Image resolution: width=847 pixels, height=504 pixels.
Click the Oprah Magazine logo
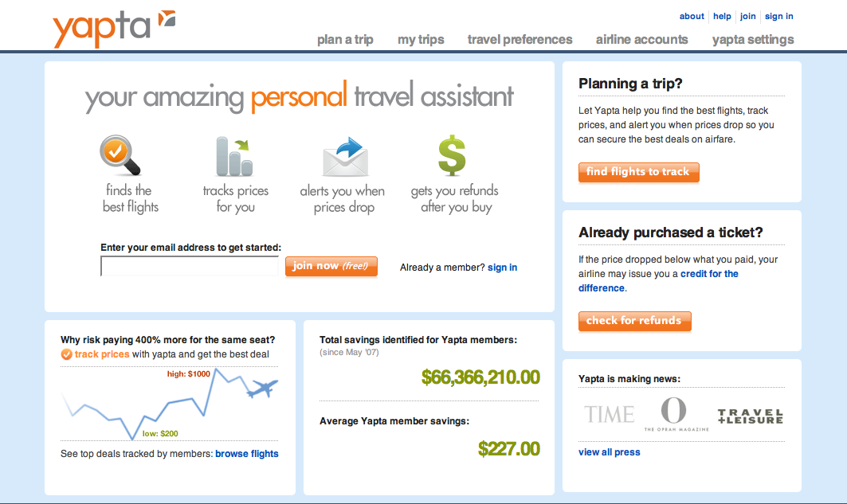[673, 414]
